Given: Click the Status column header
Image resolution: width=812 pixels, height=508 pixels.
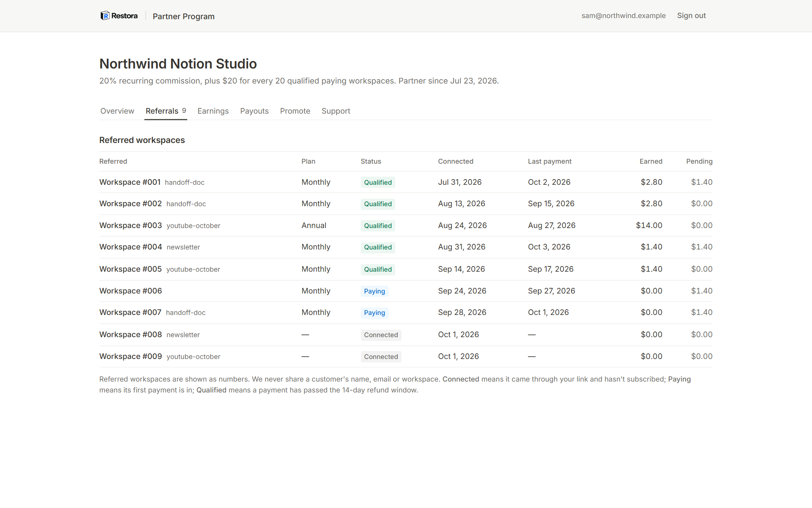Looking at the screenshot, I should click(371, 161).
